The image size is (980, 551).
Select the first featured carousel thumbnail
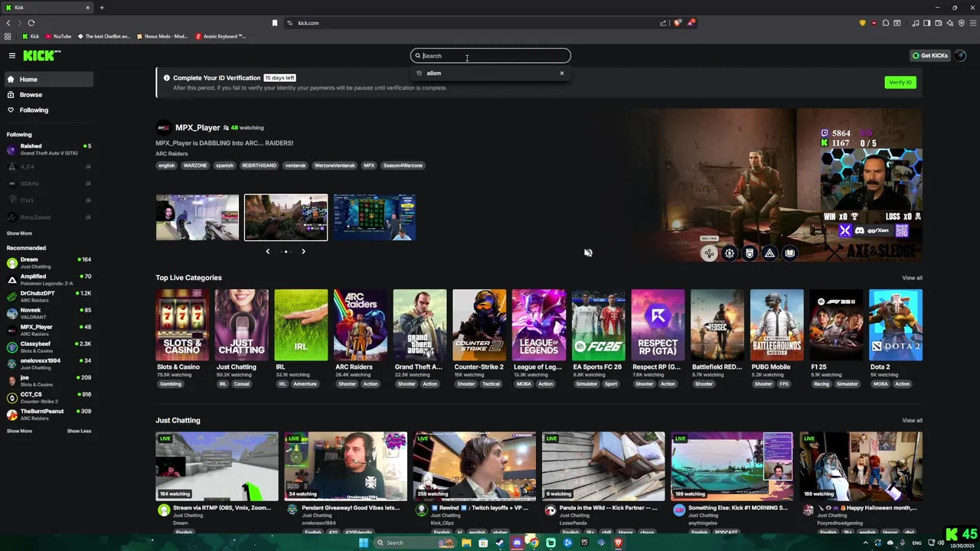198,217
